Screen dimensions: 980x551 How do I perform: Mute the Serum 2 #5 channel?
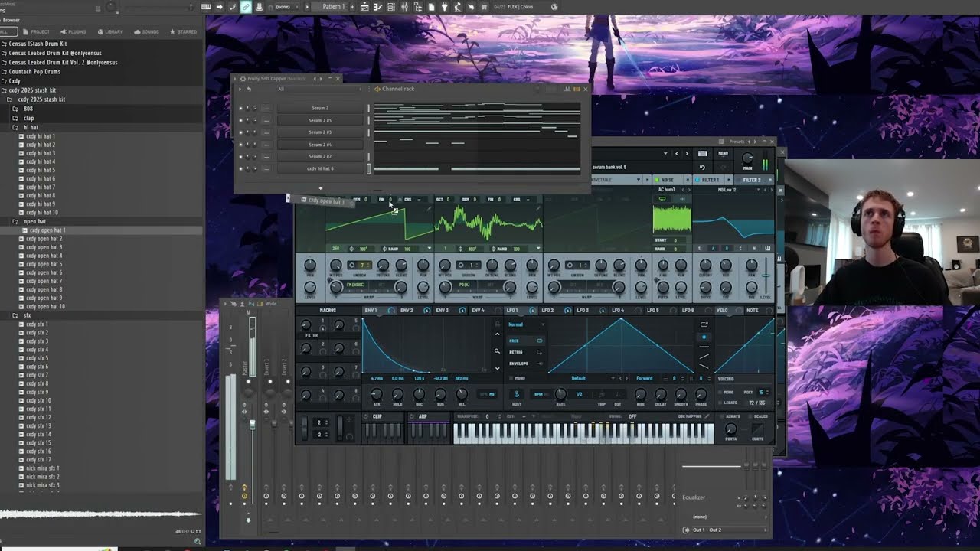[240, 120]
